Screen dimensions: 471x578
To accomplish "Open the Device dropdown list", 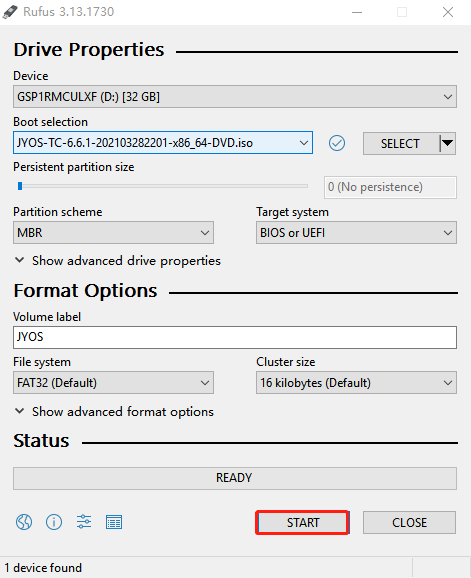I will point(235,97).
